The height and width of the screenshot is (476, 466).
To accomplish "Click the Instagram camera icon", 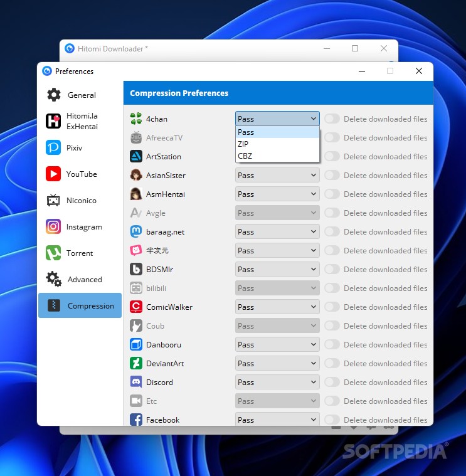I will (x=53, y=226).
